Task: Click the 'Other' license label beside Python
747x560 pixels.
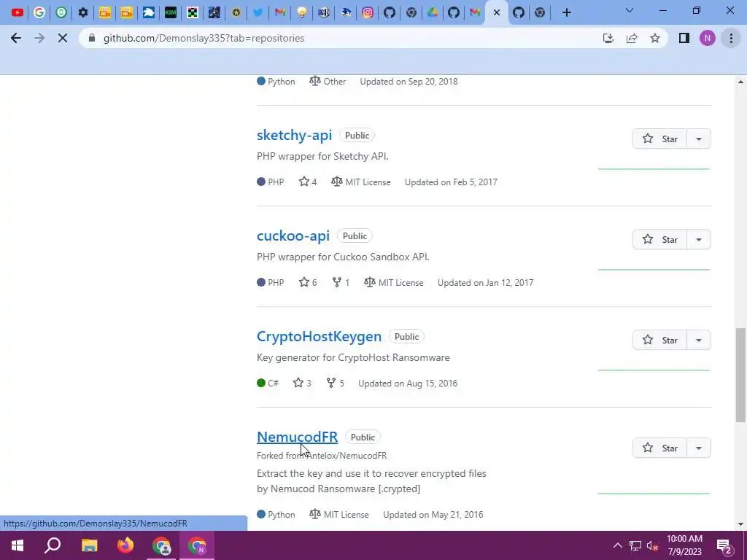Action: [334, 82]
